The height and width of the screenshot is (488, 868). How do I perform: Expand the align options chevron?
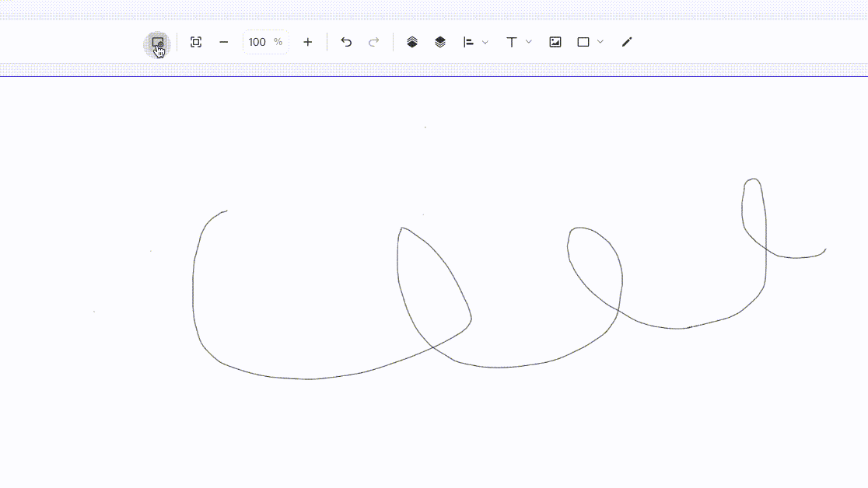[485, 42]
